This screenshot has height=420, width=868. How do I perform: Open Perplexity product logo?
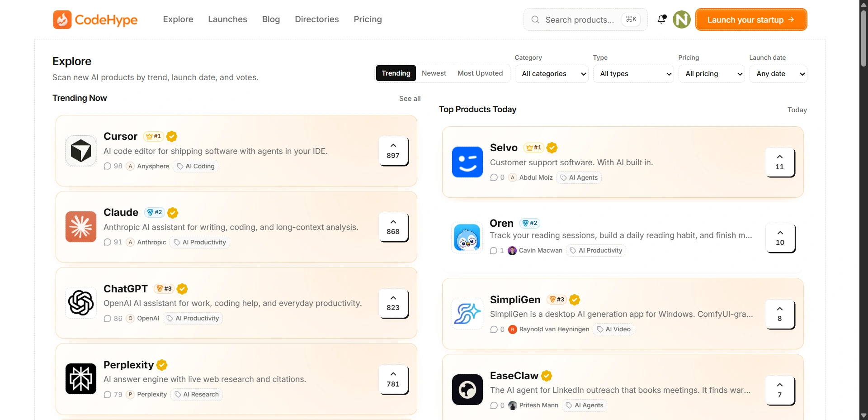click(81, 379)
